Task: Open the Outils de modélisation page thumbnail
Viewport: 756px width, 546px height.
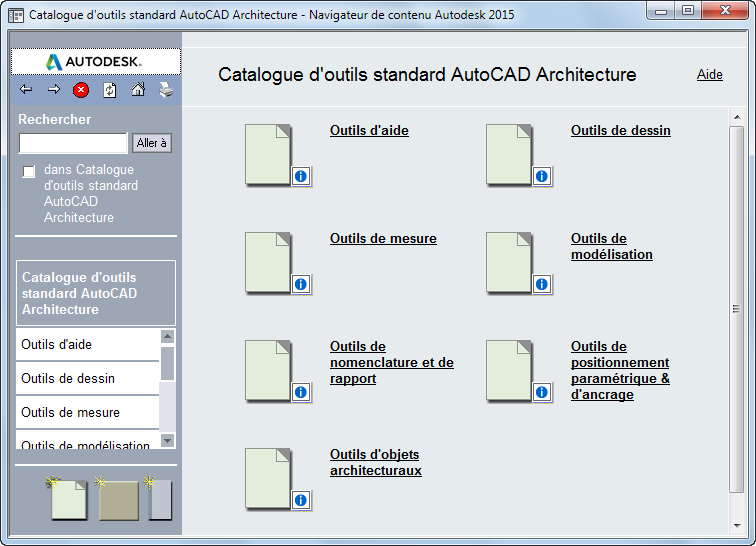Action: pyautogui.click(x=509, y=262)
